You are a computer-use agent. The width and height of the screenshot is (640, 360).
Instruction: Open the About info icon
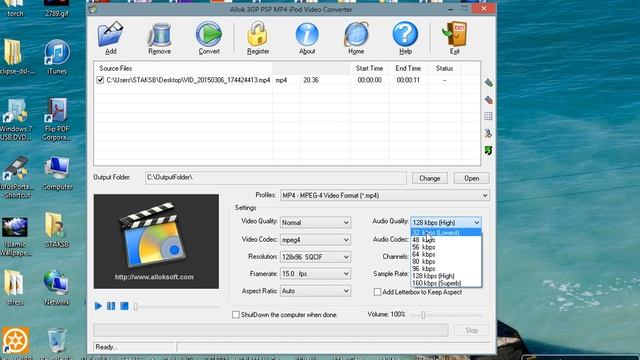(x=307, y=38)
